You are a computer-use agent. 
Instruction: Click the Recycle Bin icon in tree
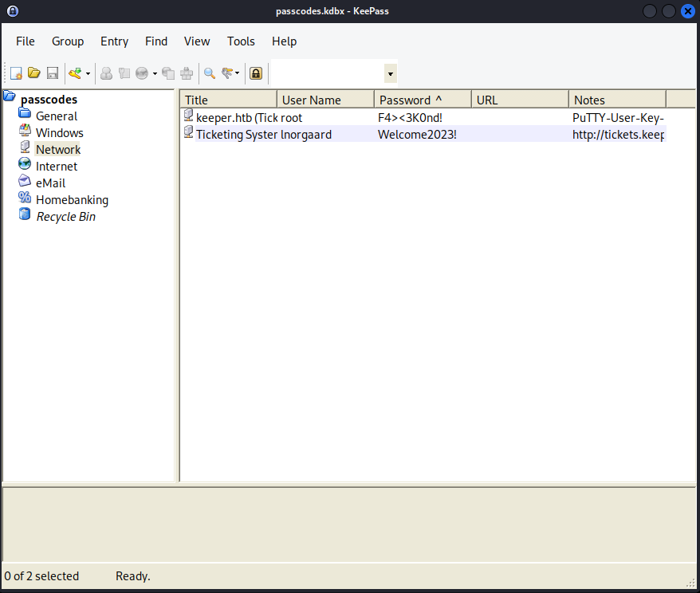pyautogui.click(x=25, y=214)
